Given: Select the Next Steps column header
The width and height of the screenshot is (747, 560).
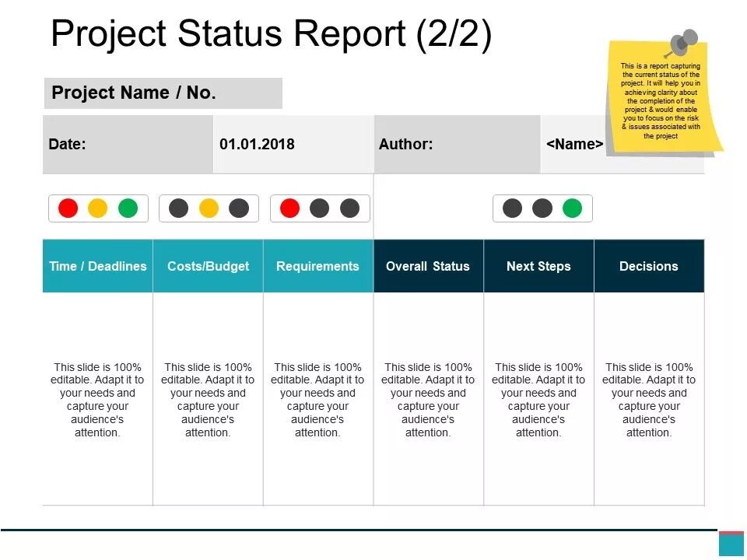Looking at the screenshot, I should (538, 266).
